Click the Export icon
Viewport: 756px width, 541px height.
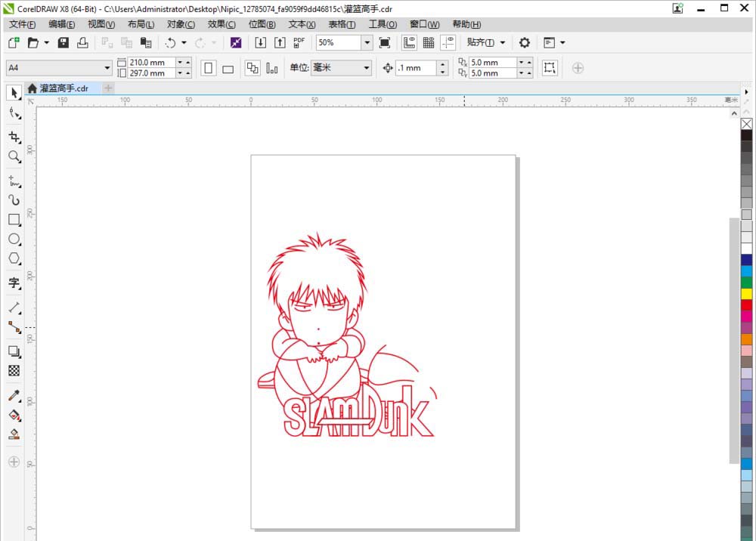[x=280, y=43]
